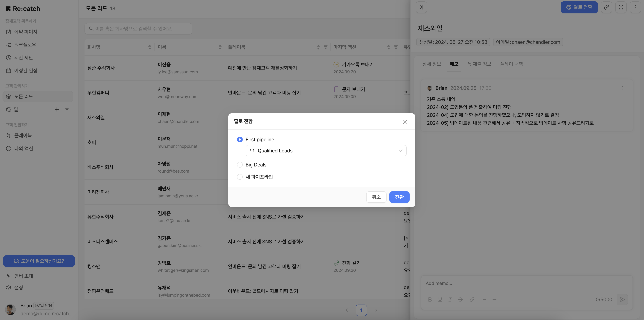Screen dimensions: 644x320
Task: Sort the table by 이름 column
Action: click(220, 47)
